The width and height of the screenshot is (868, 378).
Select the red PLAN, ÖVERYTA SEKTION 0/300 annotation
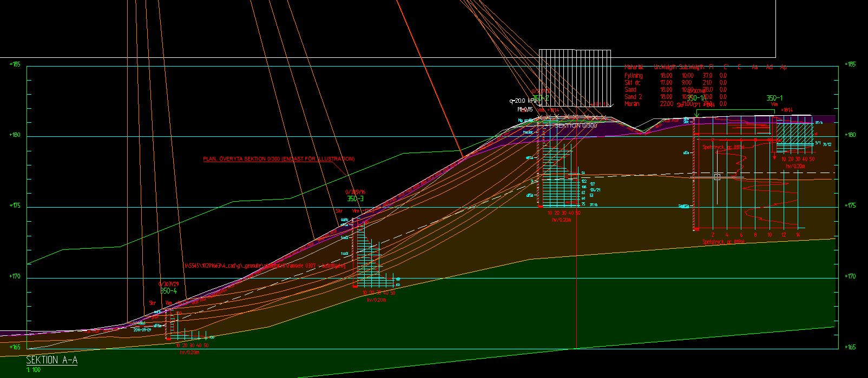click(279, 159)
